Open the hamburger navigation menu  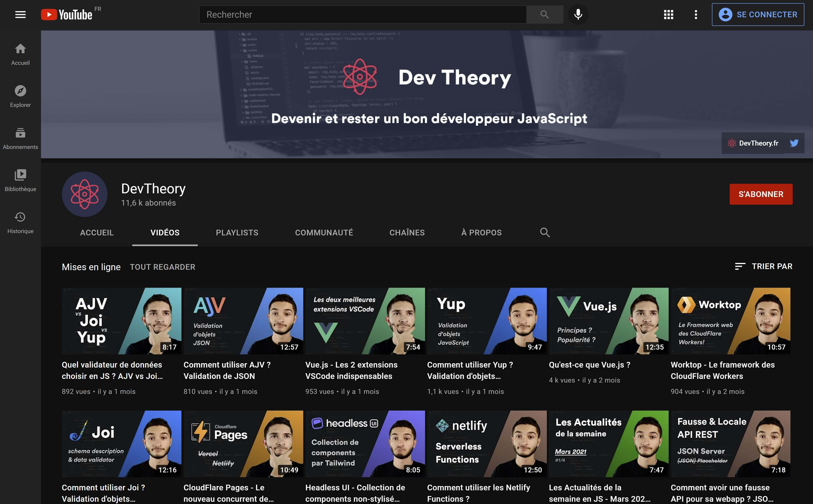pos(20,14)
